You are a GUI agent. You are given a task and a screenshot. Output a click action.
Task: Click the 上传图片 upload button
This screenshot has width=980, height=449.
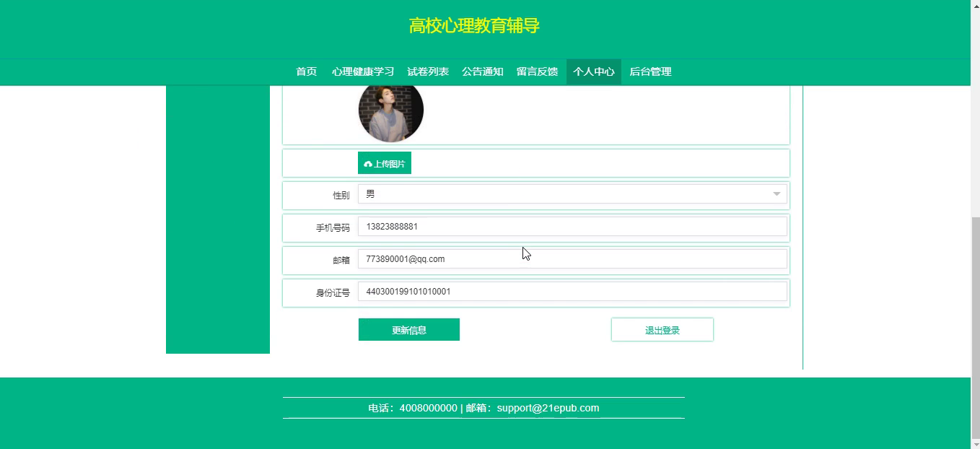click(x=385, y=163)
